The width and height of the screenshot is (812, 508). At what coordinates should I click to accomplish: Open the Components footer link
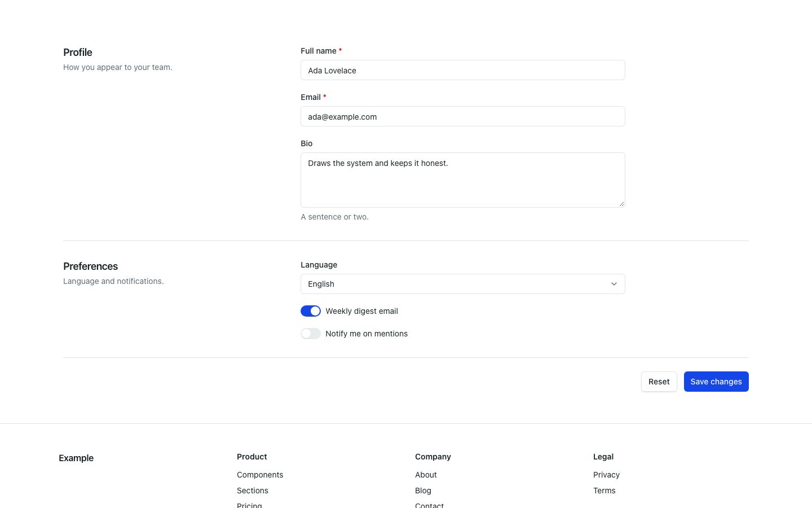tap(260, 475)
